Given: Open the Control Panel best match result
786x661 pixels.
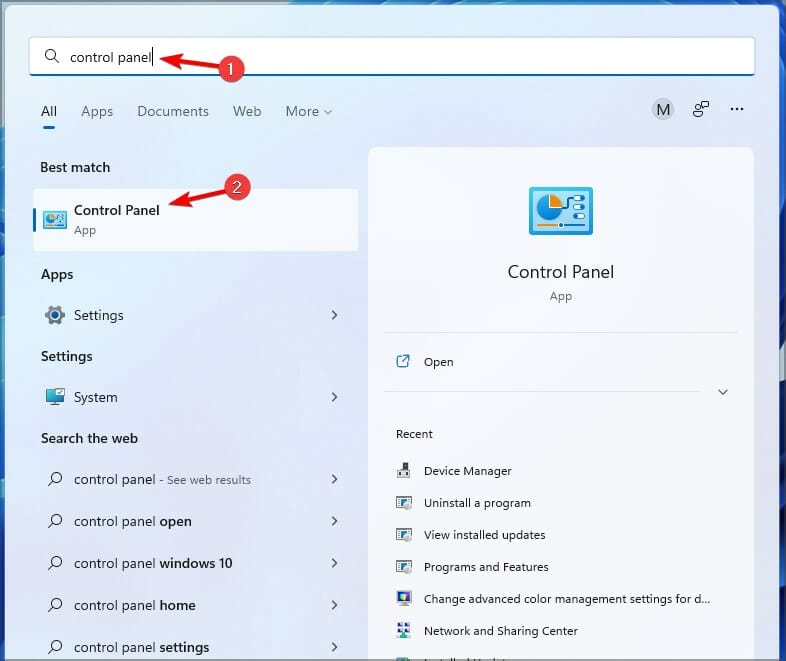Looking at the screenshot, I should pyautogui.click(x=195, y=219).
